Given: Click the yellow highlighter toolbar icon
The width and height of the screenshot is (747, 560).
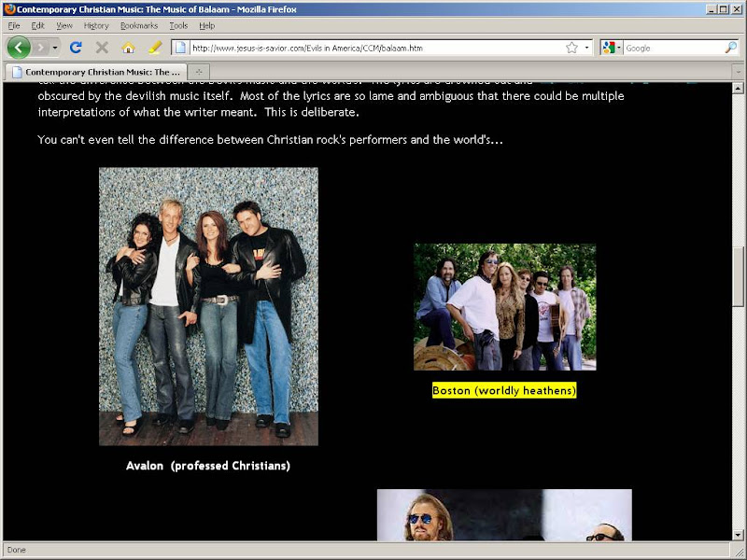Looking at the screenshot, I should point(154,48).
